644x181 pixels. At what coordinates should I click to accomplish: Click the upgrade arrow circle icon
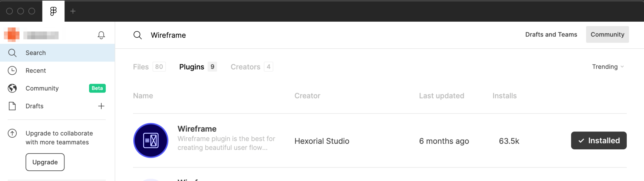tap(12, 133)
